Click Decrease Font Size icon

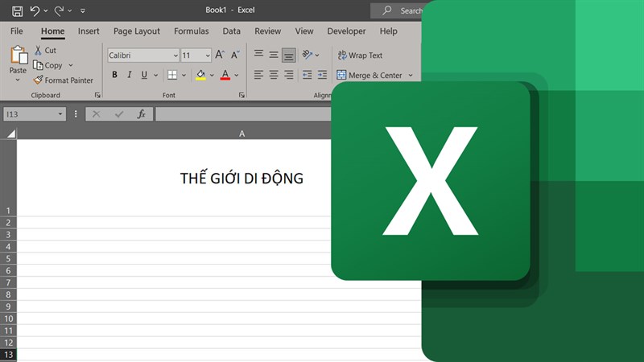click(235, 55)
